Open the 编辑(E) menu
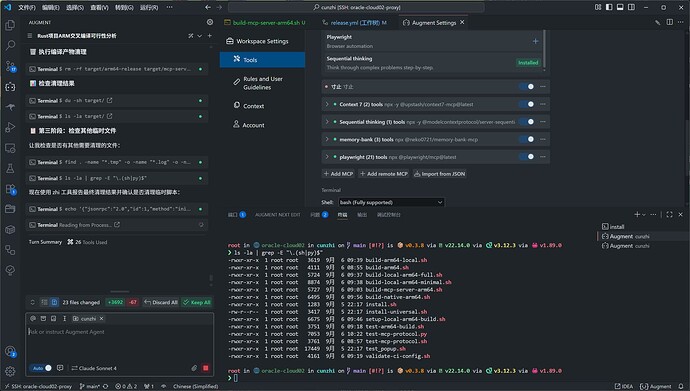690x391 pixels. tap(51, 7)
